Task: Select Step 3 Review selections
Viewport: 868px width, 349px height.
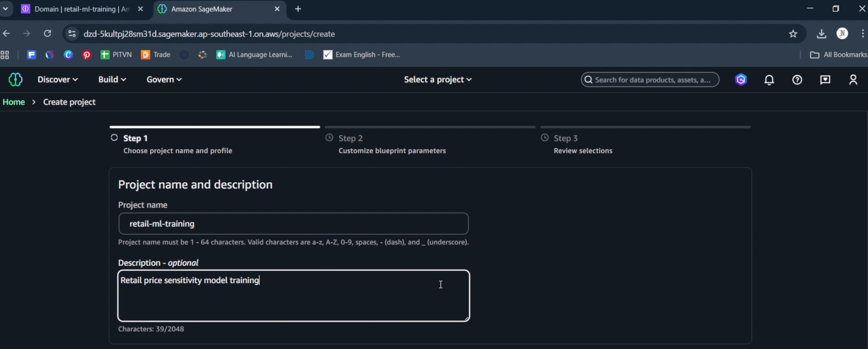Action: pyautogui.click(x=583, y=151)
